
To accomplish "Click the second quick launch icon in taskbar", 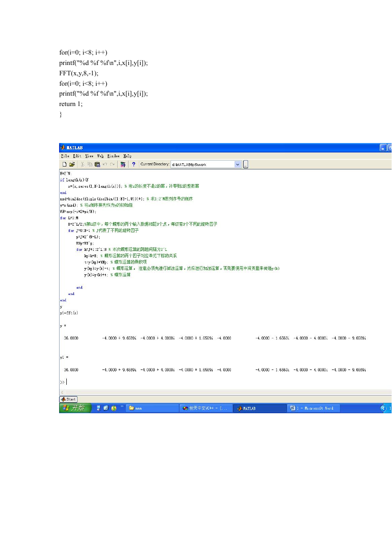I will [x=106, y=408].
